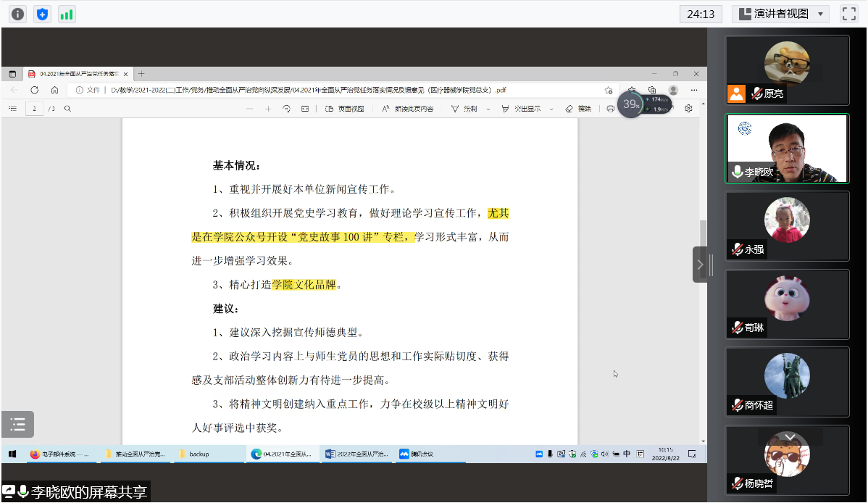Click the PDF search magnifier icon
868x503 pixels.
[68, 109]
